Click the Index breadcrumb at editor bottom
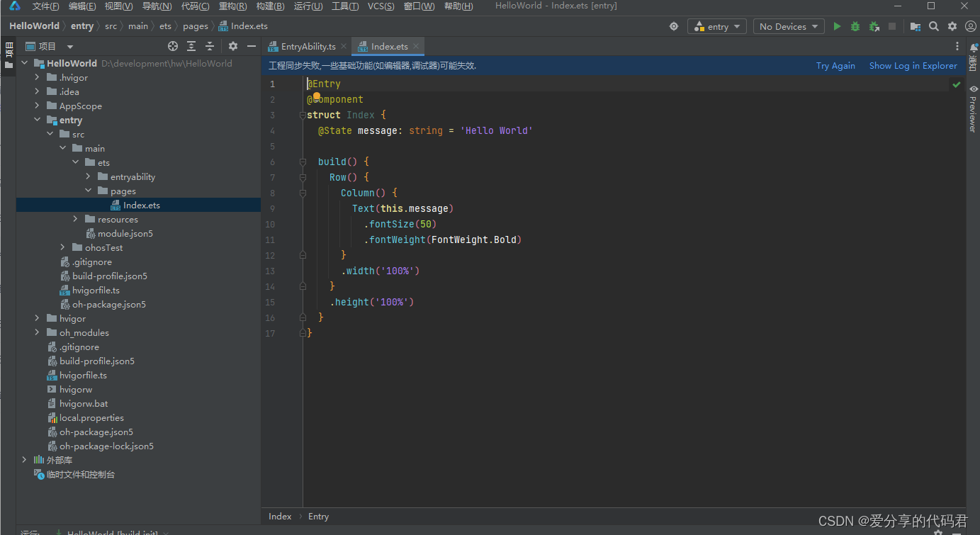The height and width of the screenshot is (535, 980). 280,517
